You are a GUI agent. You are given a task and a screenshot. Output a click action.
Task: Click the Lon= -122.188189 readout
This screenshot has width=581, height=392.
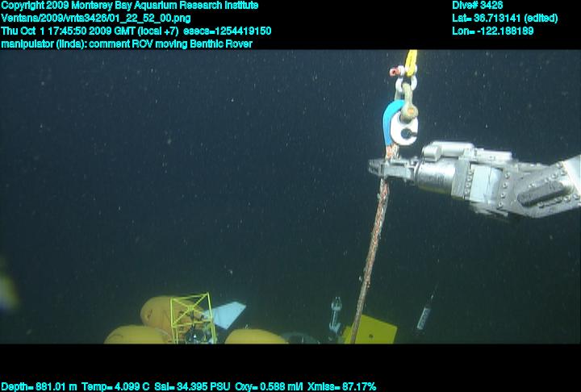[x=493, y=31]
